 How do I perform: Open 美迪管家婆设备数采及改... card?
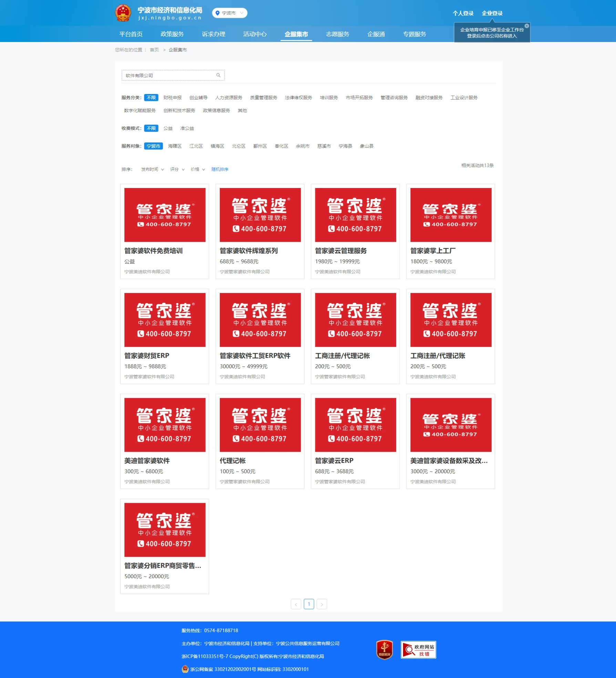tap(451, 441)
